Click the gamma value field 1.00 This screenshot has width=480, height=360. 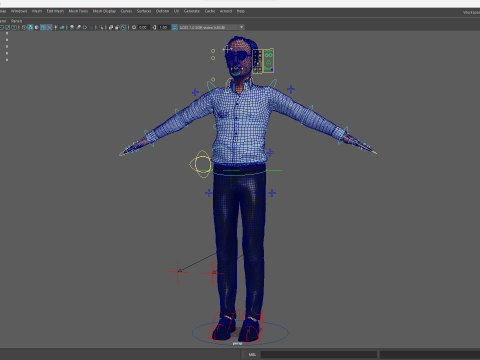(x=163, y=27)
